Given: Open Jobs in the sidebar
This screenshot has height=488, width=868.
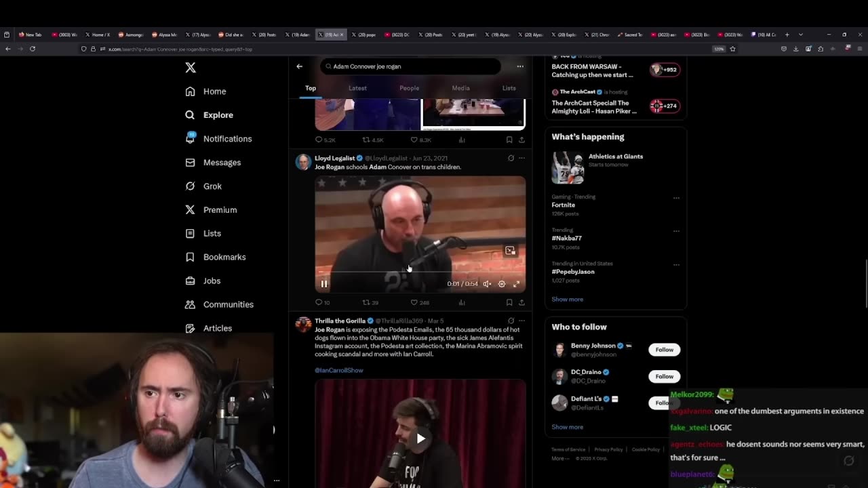Looking at the screenshot, I should [x=203, y=281].
